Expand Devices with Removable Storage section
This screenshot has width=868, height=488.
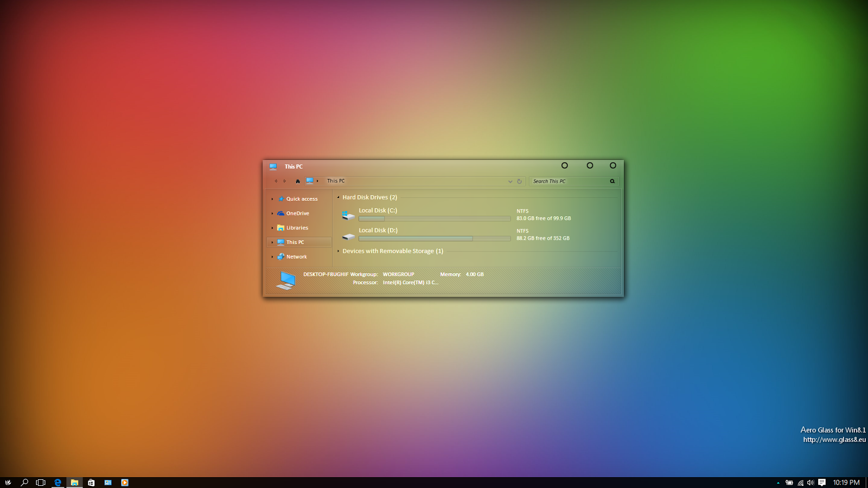[x=339, y=251]
